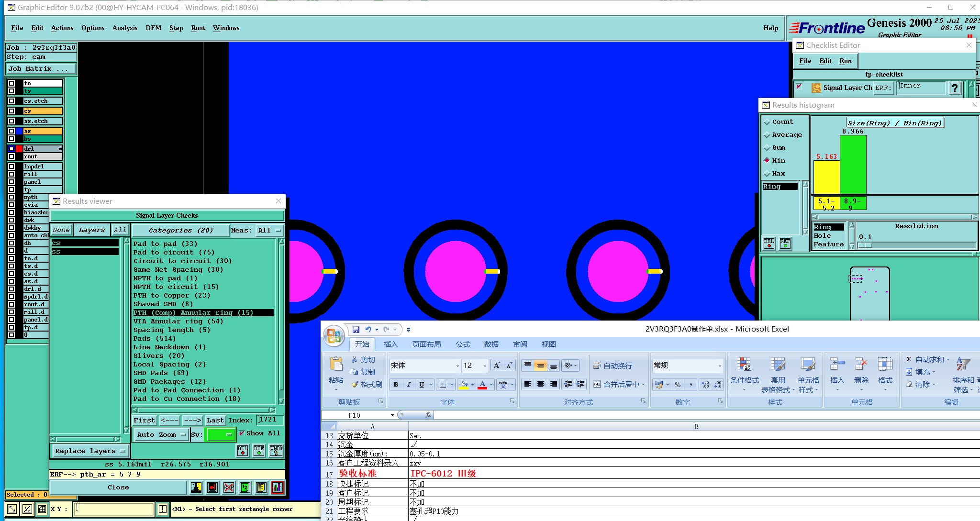The width and height of the screenshot is (980, 521).
Task: Select the Max radio option in histogram
Action: coord(767,174)
